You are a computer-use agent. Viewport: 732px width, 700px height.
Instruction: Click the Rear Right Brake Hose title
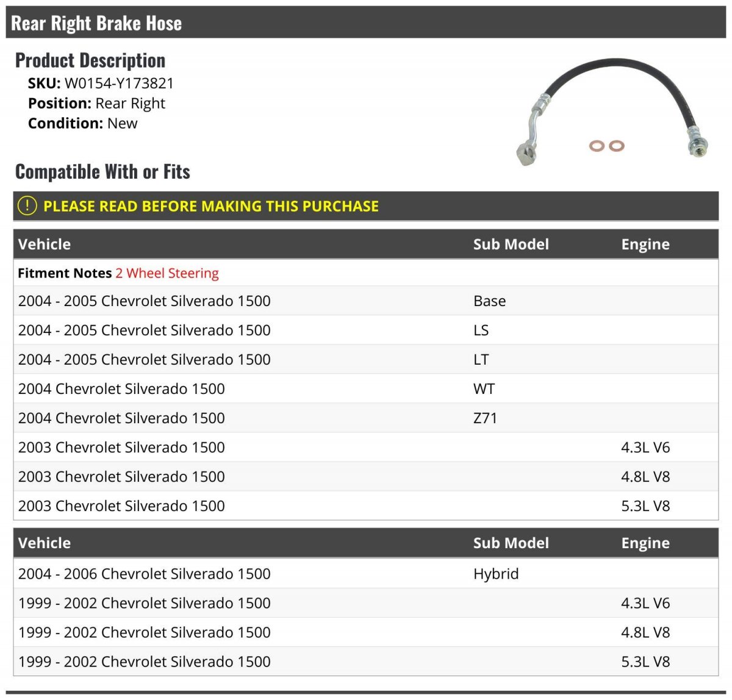96,23
